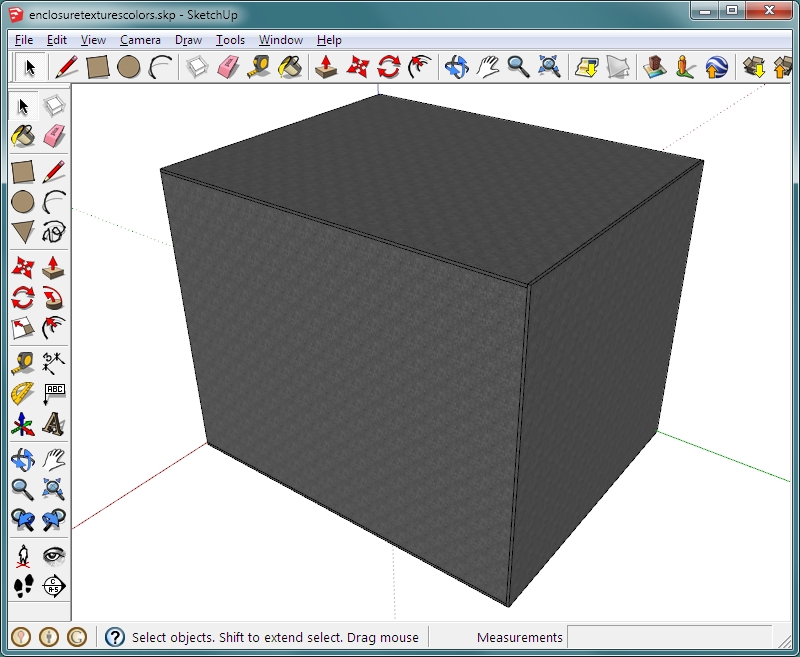Activate the Pan hand tool in top toolbar
This screenshot has height=657, width=800.
click(488, 67)
